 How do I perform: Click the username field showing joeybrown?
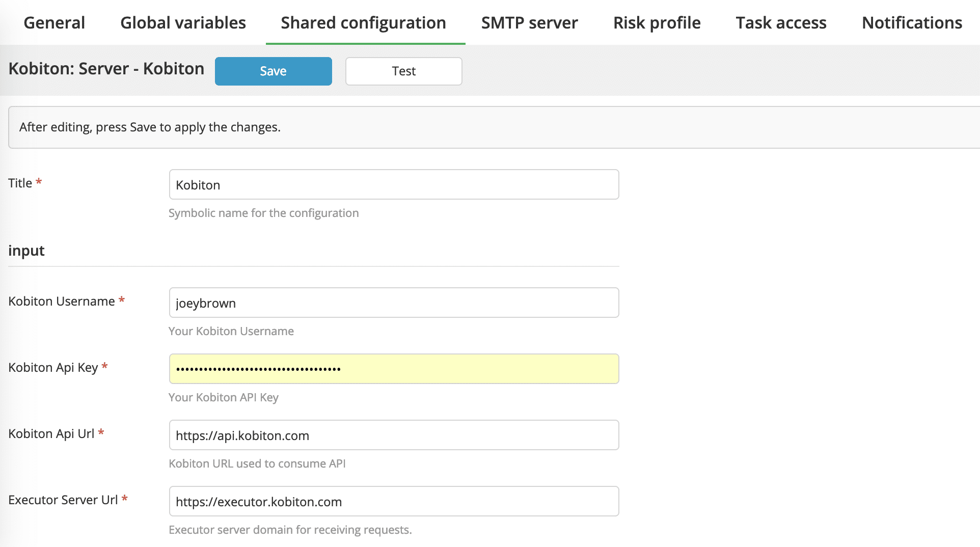click(x=394, y=303)
